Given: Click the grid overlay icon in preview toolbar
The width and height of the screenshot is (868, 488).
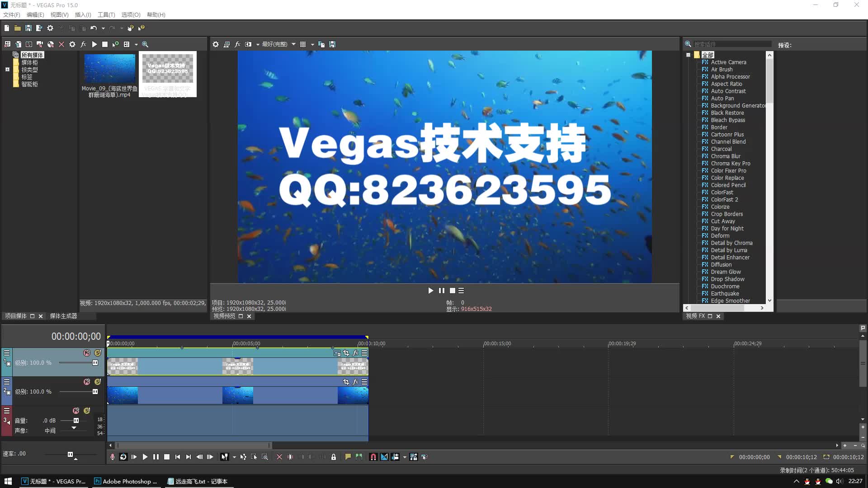Looking at the screenshot, I should click(303, 44).
